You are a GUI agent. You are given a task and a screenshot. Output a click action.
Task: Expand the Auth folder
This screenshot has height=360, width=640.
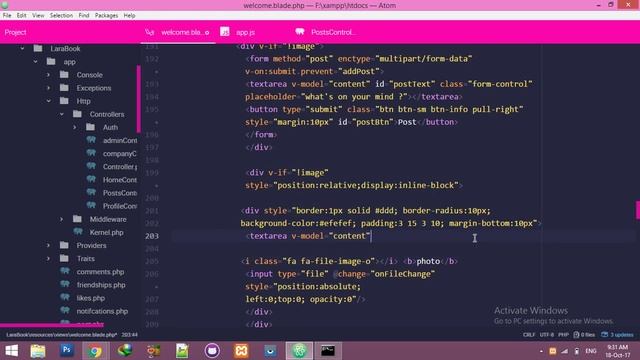click(x=75, y=127)
